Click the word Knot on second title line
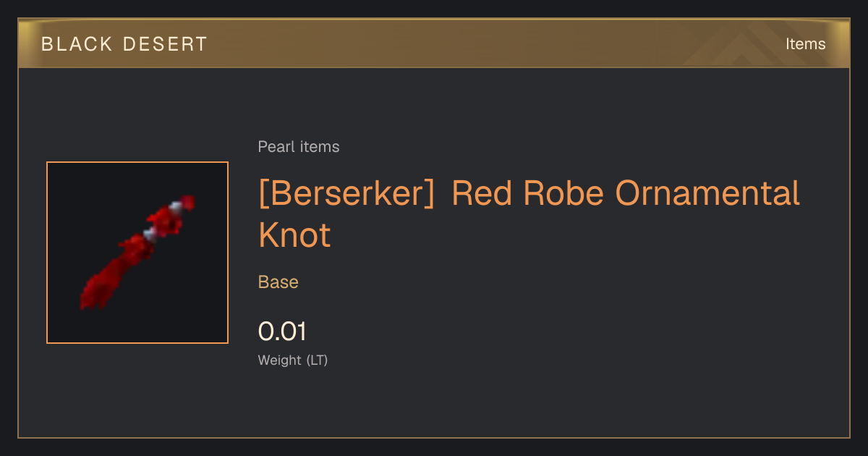 (294, 235)
